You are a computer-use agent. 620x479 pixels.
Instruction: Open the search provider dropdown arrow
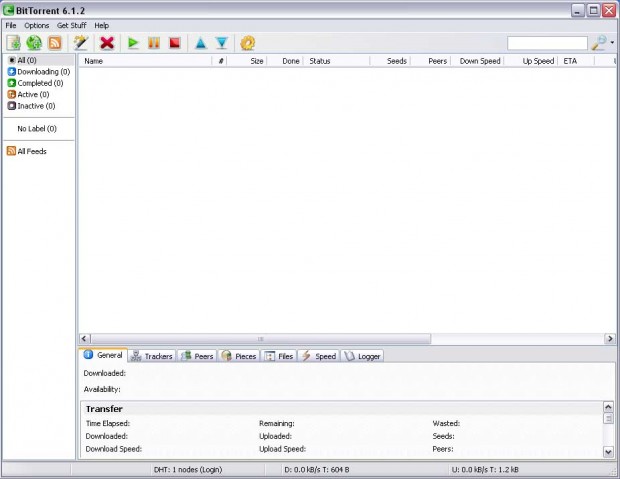point(612,43)
